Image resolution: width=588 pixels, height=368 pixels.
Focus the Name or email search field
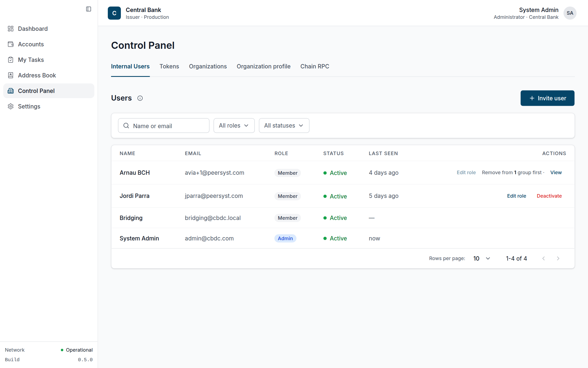tap(164, 125)
